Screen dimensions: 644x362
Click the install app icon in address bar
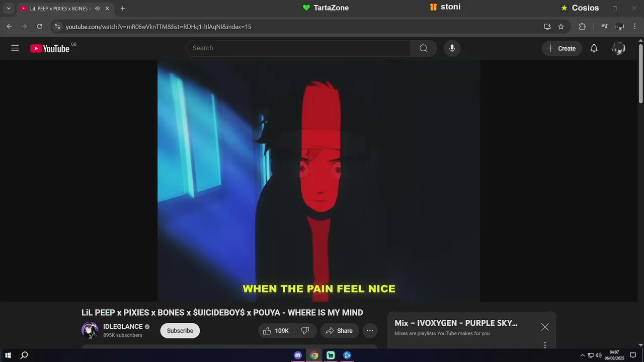click(547, 27)
